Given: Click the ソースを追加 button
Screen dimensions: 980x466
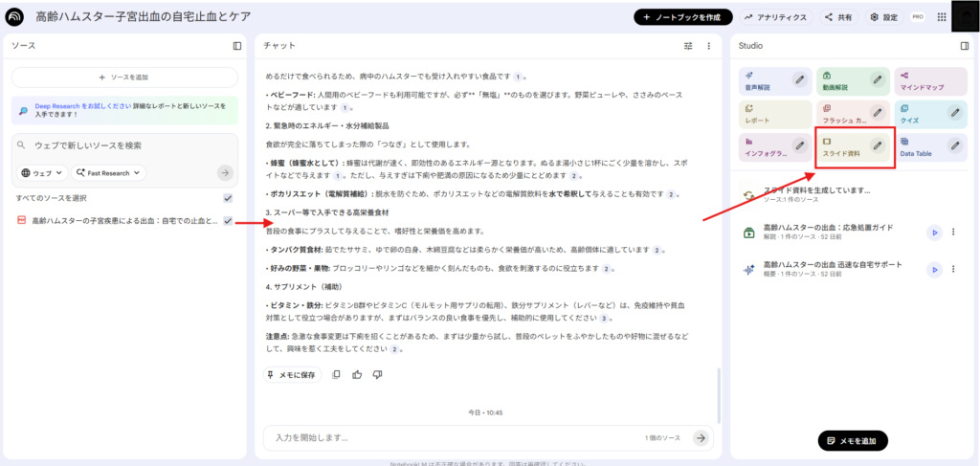Looking at the screenshot, I should click(124, 77).
